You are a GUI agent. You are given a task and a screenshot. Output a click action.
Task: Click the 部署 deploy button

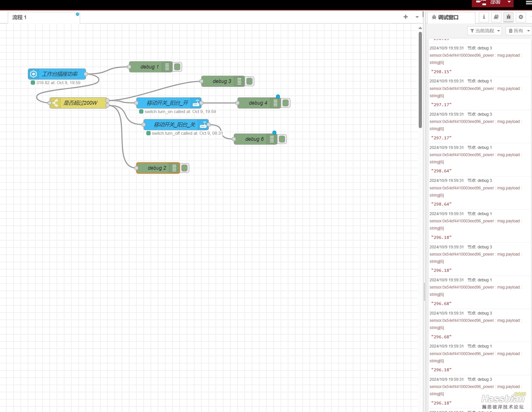pyautogui.click(x=489, y=3)
